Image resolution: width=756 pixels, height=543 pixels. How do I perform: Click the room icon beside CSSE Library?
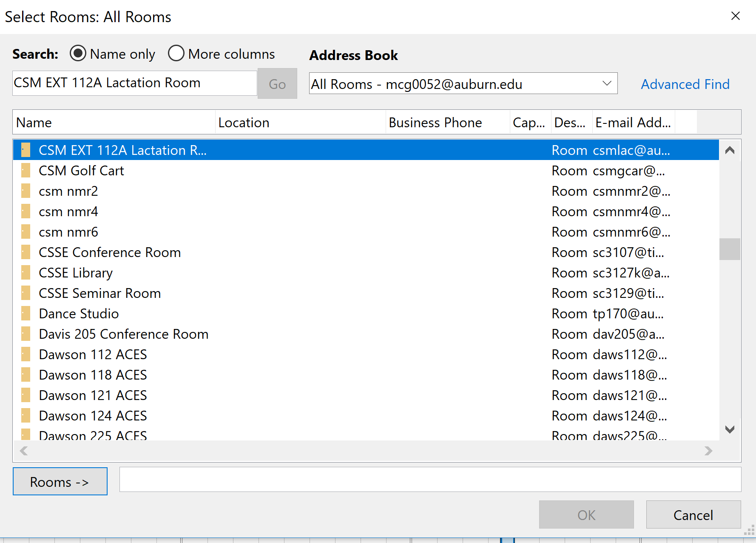click(x=26, y=273)
